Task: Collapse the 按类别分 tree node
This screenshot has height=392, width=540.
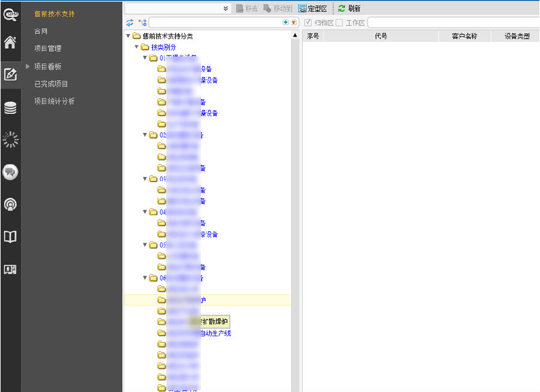Action: point(137,47)
